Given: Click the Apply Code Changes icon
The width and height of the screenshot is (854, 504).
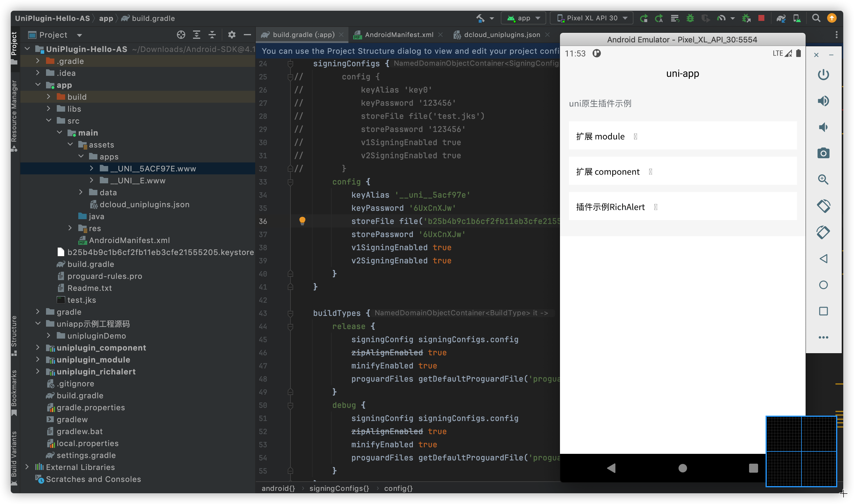Looking at the screenshot, I should (675, 18).
